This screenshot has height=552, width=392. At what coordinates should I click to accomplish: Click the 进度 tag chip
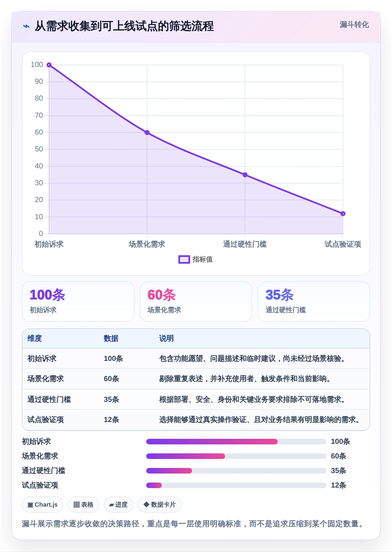point(118,505)
